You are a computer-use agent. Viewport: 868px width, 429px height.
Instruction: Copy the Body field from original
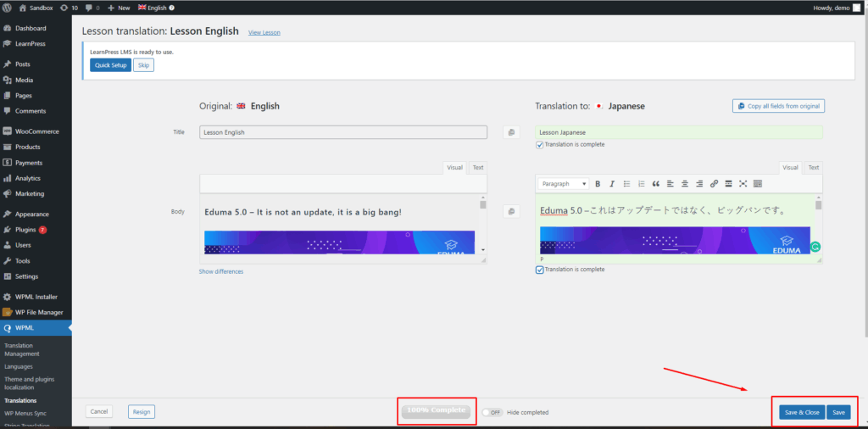(x=511, y=211)
